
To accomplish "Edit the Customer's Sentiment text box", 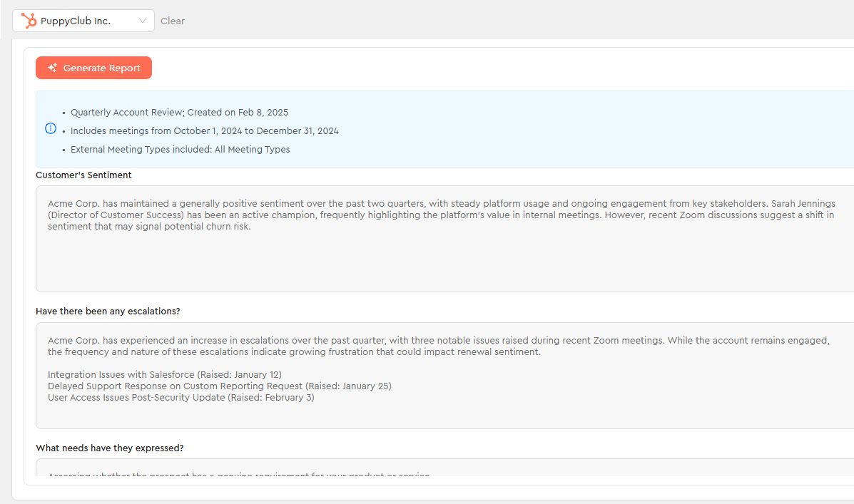I will click(x=445, y=239).
